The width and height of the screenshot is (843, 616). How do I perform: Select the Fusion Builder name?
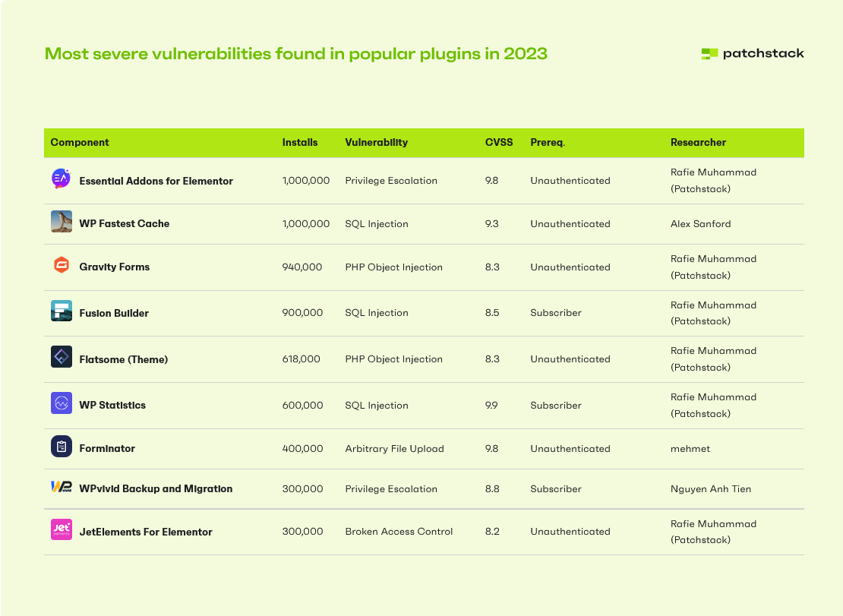point(114,313)
